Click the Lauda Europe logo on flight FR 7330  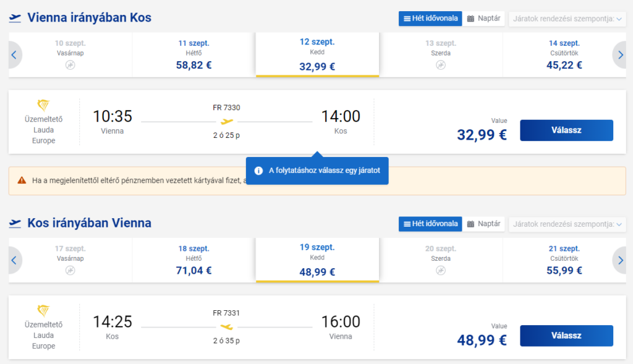click(43, 105)
